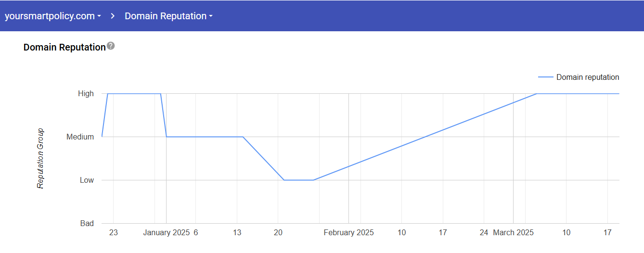
Task: Click the 20 date tick label
Action: point(278,233)
